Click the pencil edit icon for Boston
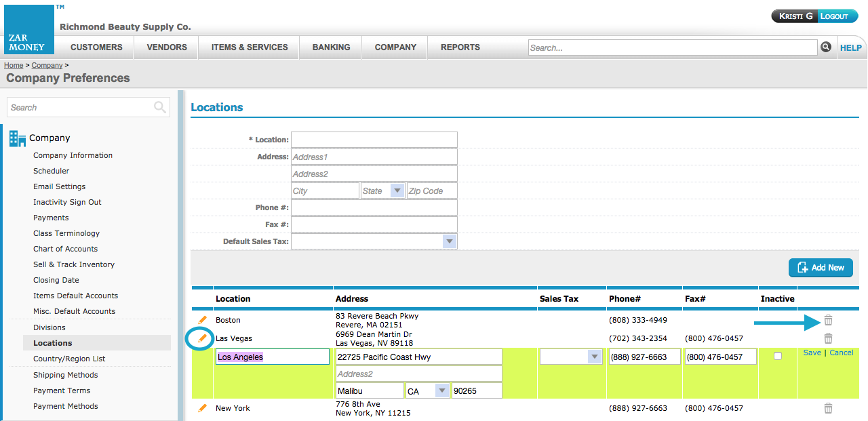The width and height of the screenshot is (868, 421). (202, 320)
